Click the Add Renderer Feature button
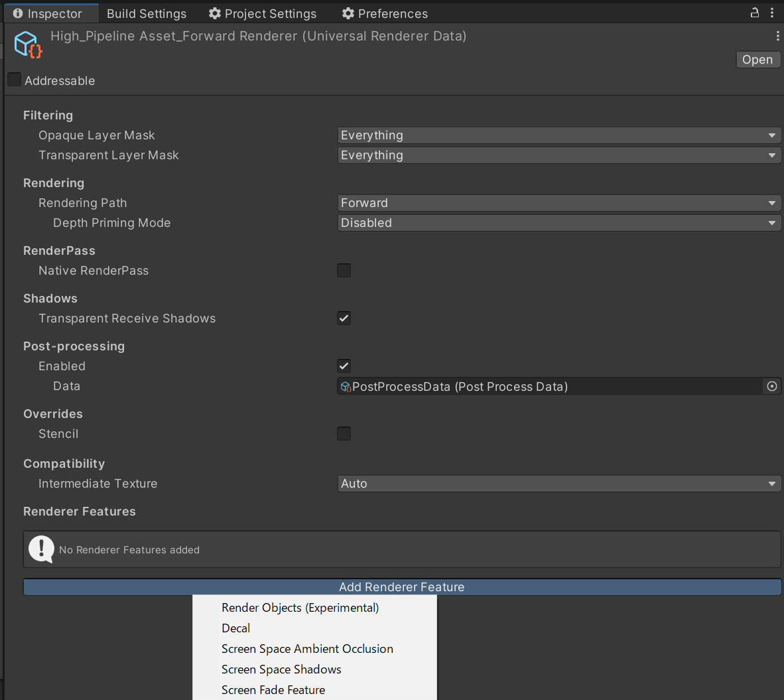 point(402,587)
